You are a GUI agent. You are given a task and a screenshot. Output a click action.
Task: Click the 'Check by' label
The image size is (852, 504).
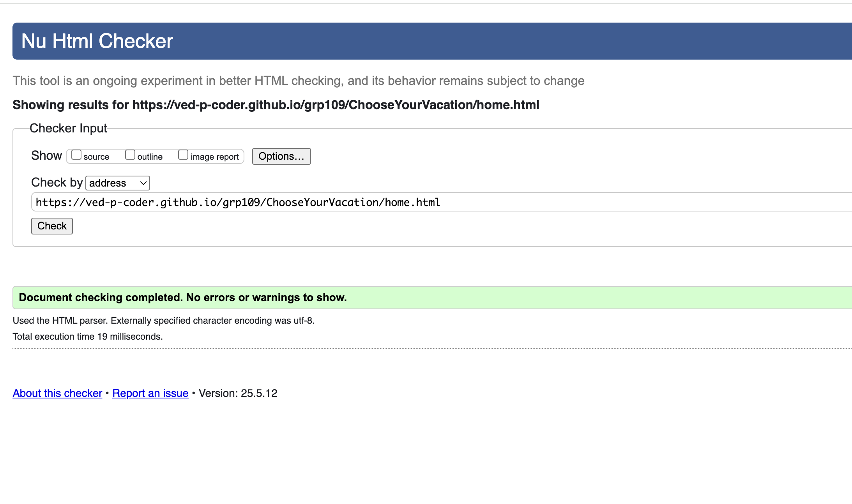(57, 182)
